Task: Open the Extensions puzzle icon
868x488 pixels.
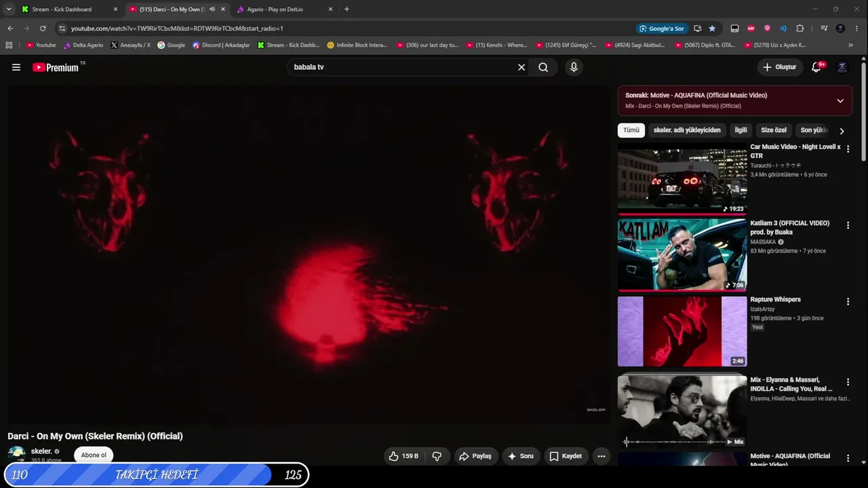Action: [x=800, y=28]
